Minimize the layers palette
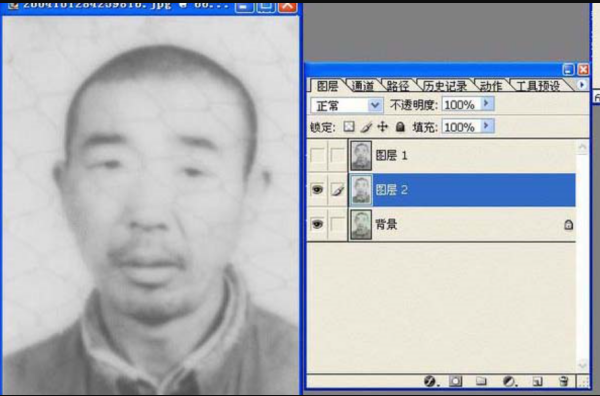 point(568,69)
